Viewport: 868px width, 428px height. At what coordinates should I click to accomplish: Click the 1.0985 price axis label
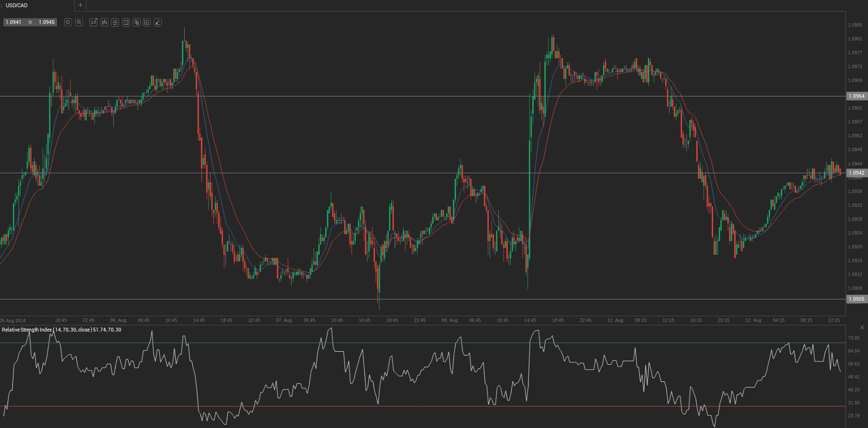pyautogui.click(x=855, y=25)
